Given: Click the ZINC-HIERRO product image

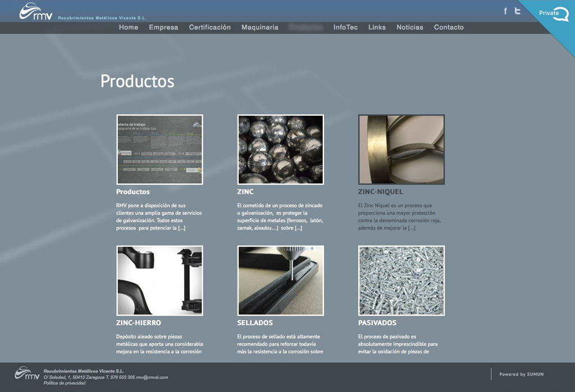Looking at the screenshot, I should pos(159,280).
